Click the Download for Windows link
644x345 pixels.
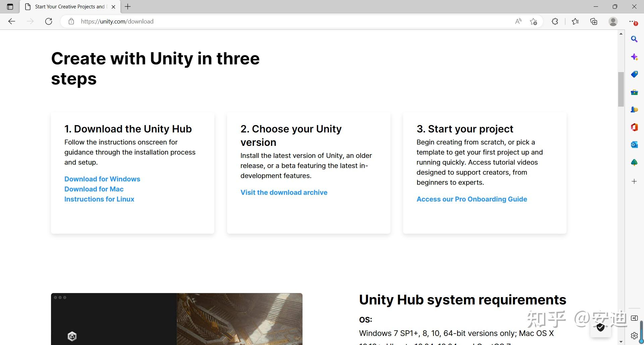[x=102, y=179]
